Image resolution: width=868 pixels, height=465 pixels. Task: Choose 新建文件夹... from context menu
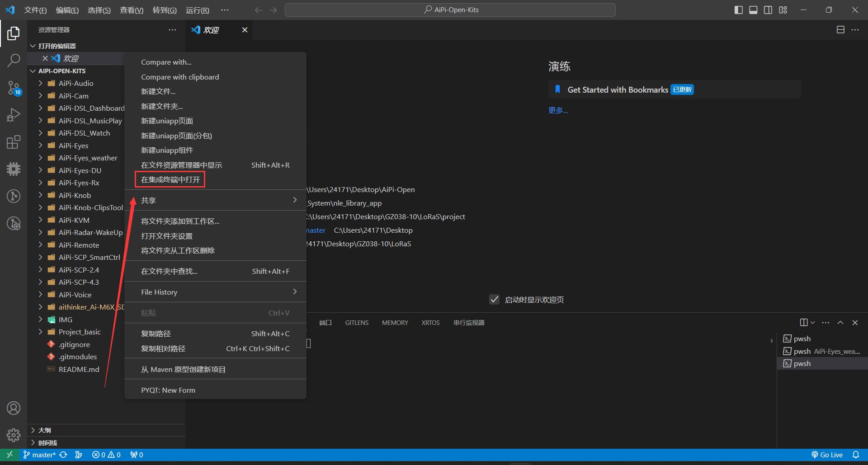[215, 106]
